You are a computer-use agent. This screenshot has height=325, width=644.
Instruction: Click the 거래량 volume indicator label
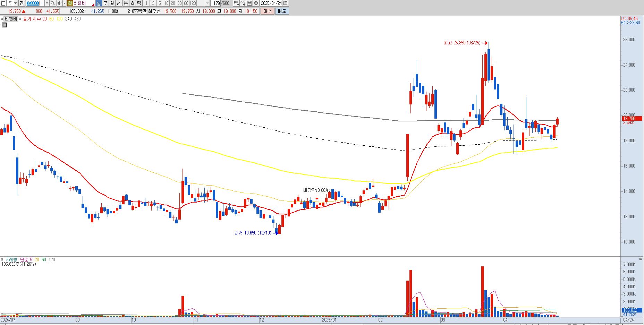(x=11, y=259)
